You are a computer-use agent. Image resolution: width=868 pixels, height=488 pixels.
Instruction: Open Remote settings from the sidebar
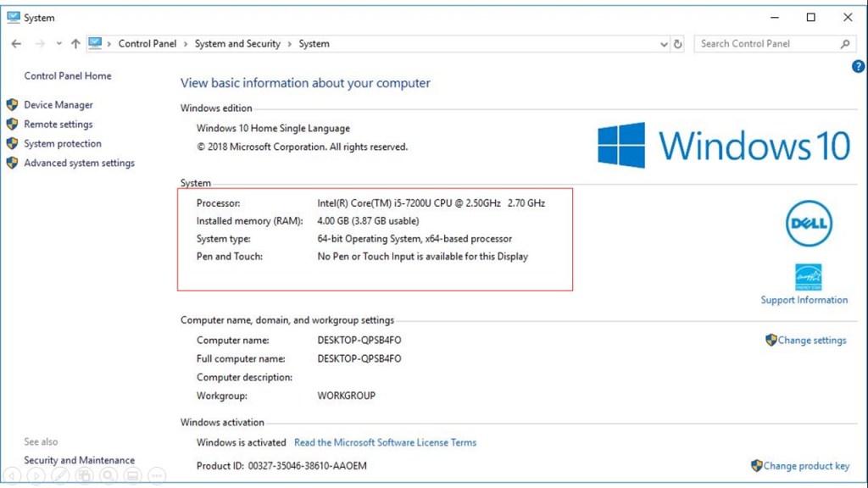58,125
